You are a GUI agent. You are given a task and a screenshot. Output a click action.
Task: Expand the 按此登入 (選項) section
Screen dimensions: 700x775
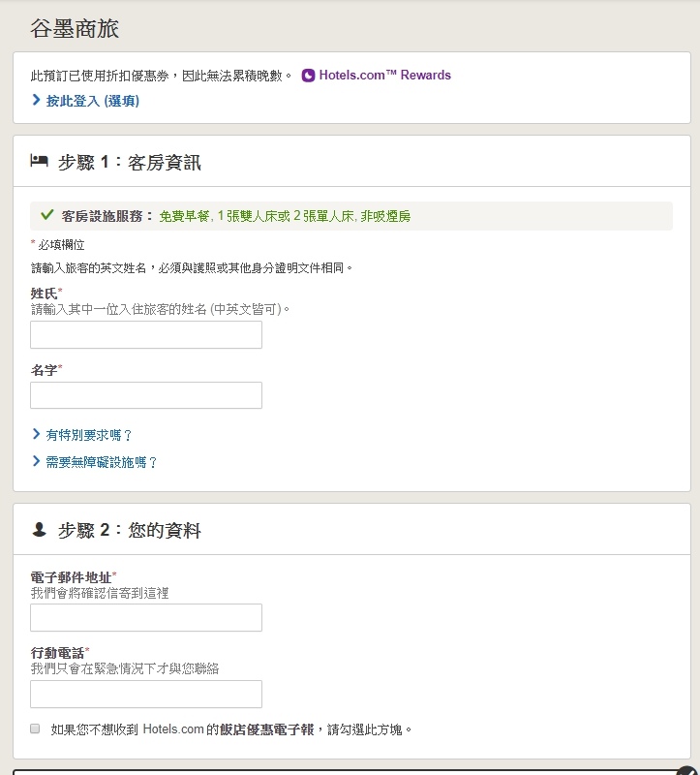(x=86, y=101)
